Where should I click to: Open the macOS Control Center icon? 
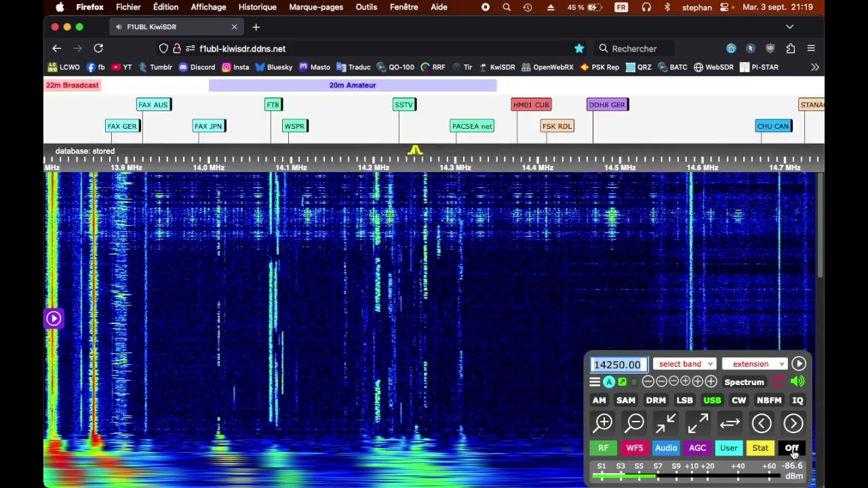(x=724, y=7)
